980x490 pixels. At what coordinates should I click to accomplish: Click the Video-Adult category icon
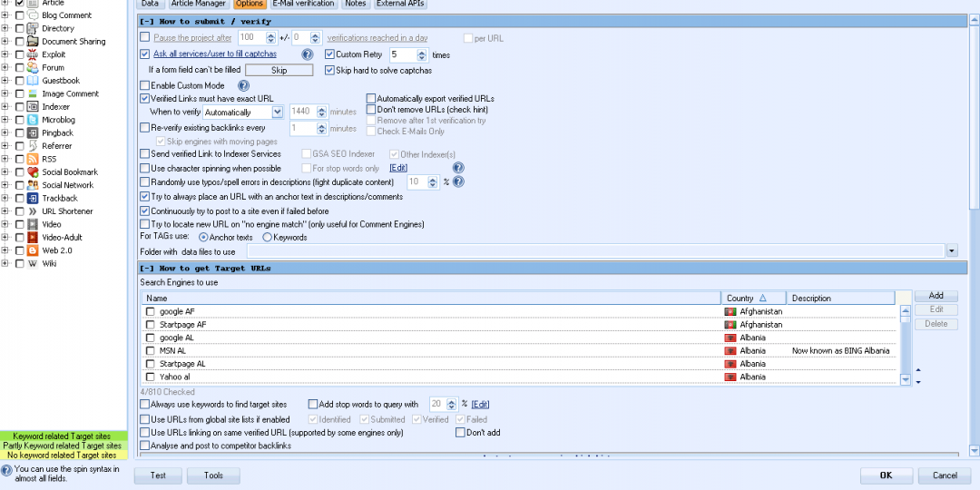pyautogui.click(x=33, y=237)
